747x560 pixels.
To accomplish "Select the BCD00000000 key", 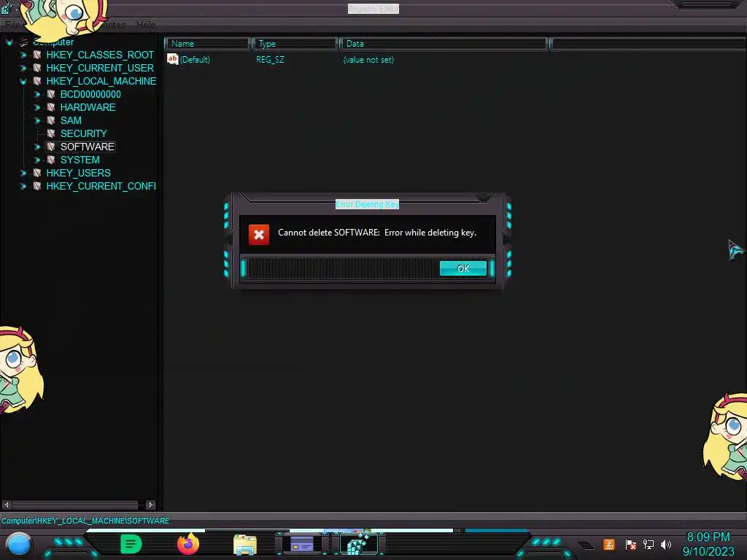I will tap(90, 94).
